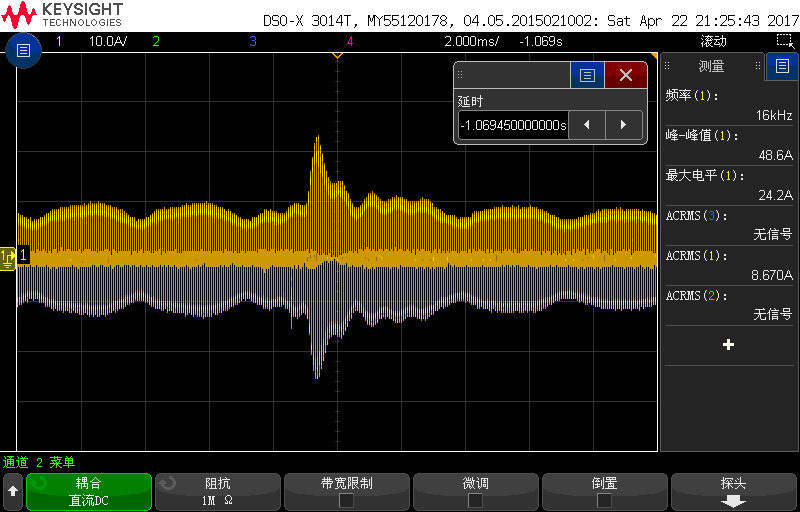Click the 2.000ms/ timebase value
The image size is (800, 512).
pos(471,41)
